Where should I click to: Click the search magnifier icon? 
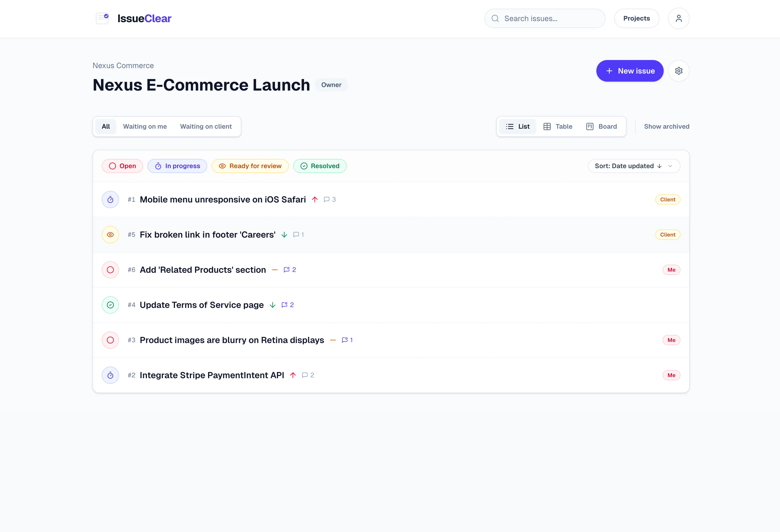495,18
